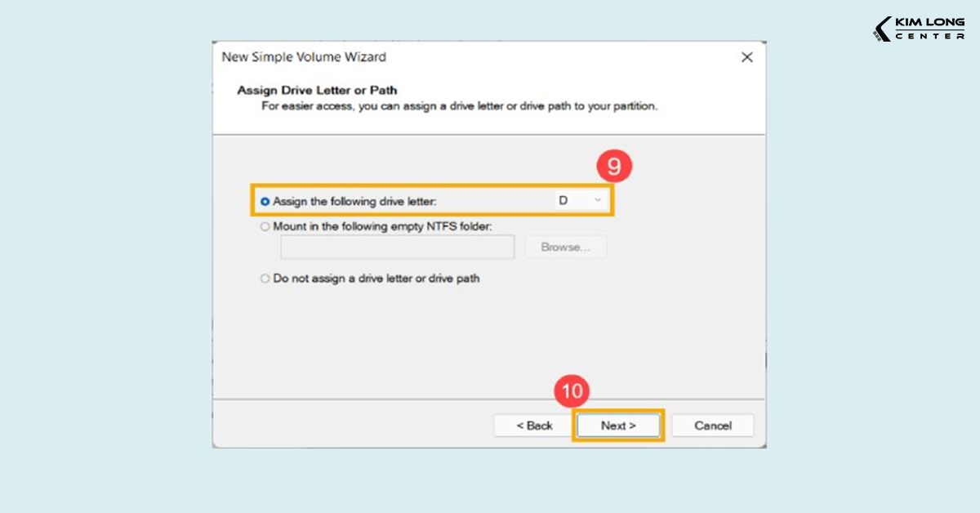This screenshot has height=513, width=980.
Task: Click the red step 10 badge
Action: [572, 391]
